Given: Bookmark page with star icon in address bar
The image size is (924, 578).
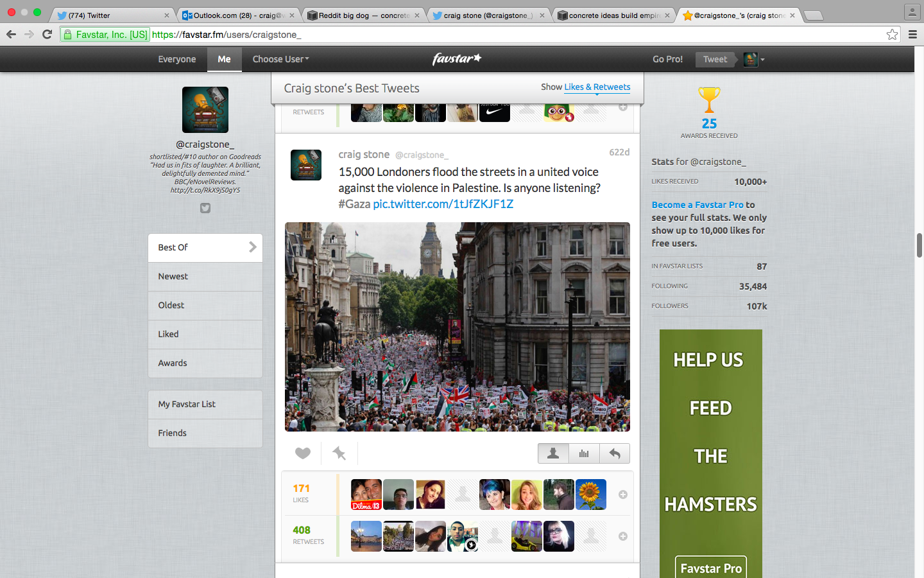Looking at the screenshot, I should [x=892, y=35].
